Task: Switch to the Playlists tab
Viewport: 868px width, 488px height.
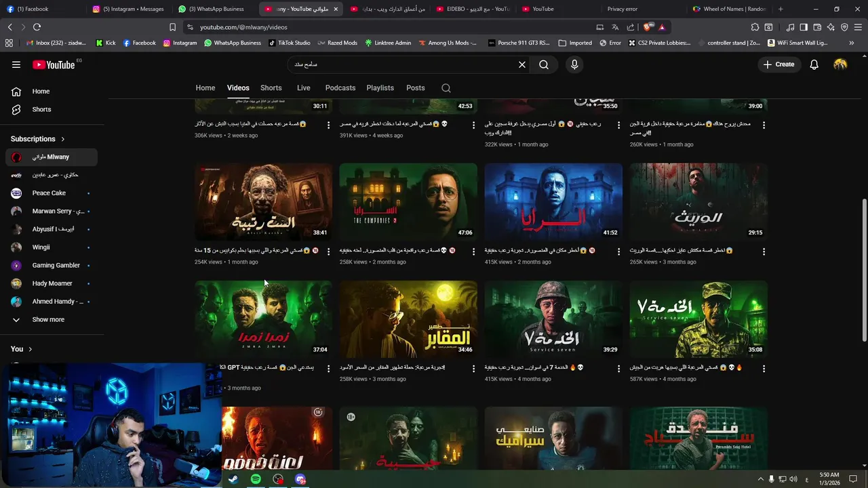Action: click(x=380, y=88)
